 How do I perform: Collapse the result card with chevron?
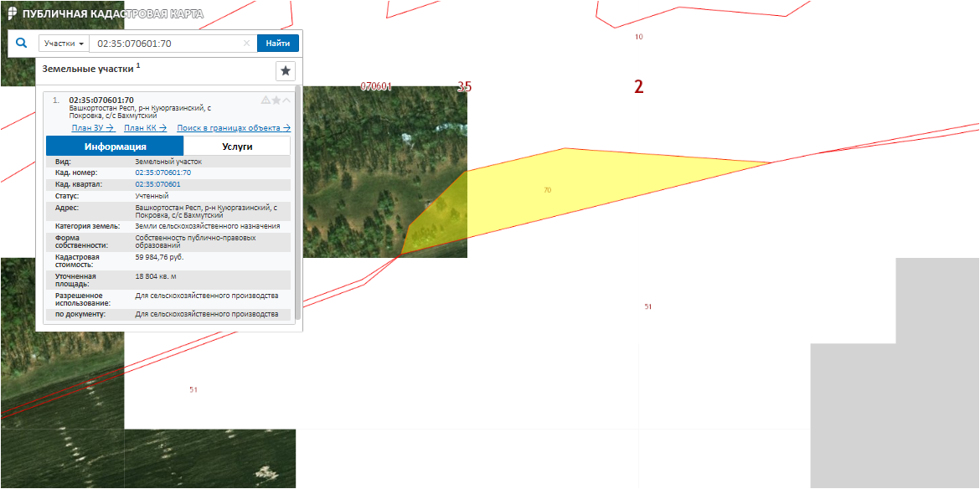(x=286, y=100)
